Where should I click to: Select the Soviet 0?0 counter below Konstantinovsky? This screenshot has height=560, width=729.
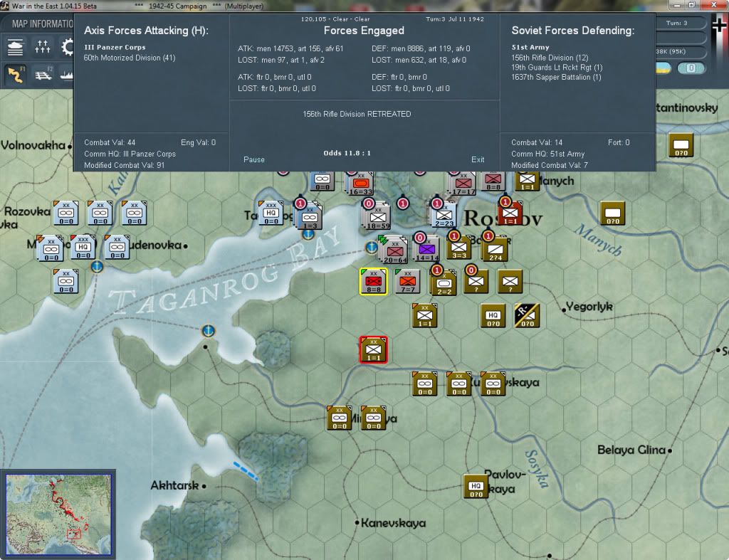(x=681, y=144)
